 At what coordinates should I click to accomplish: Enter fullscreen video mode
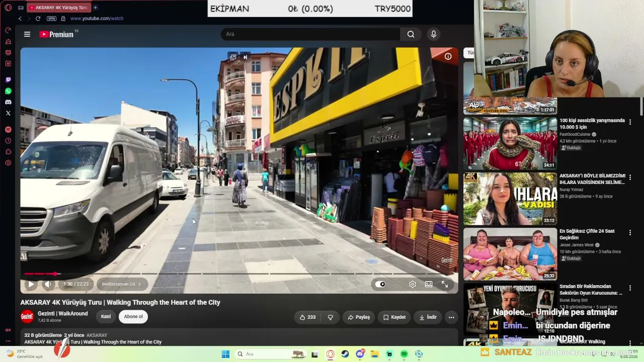[x=445, y=284]
